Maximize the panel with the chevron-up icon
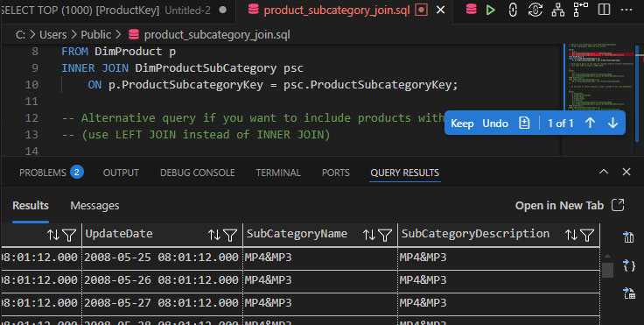The image size is (644, 325). (x=604, y=172)
